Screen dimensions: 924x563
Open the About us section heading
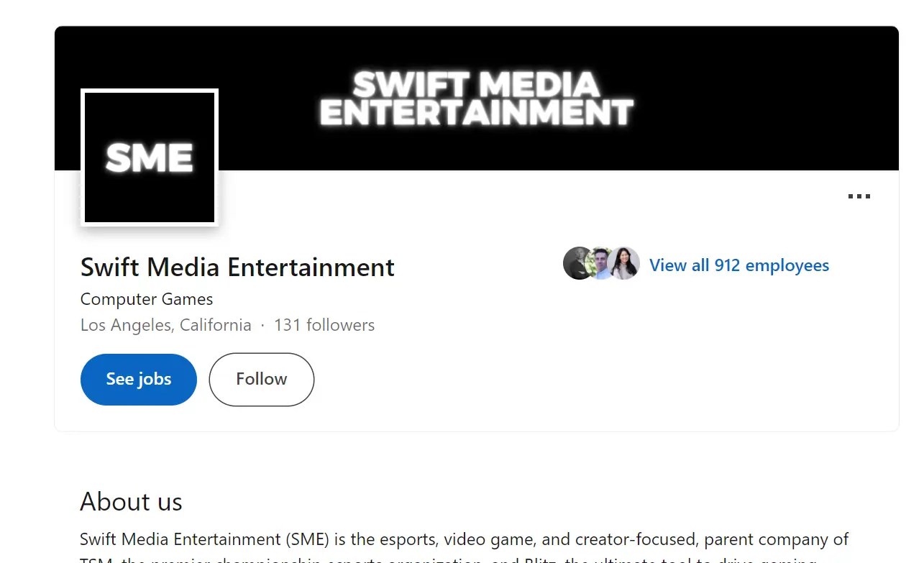pos(131,502)
